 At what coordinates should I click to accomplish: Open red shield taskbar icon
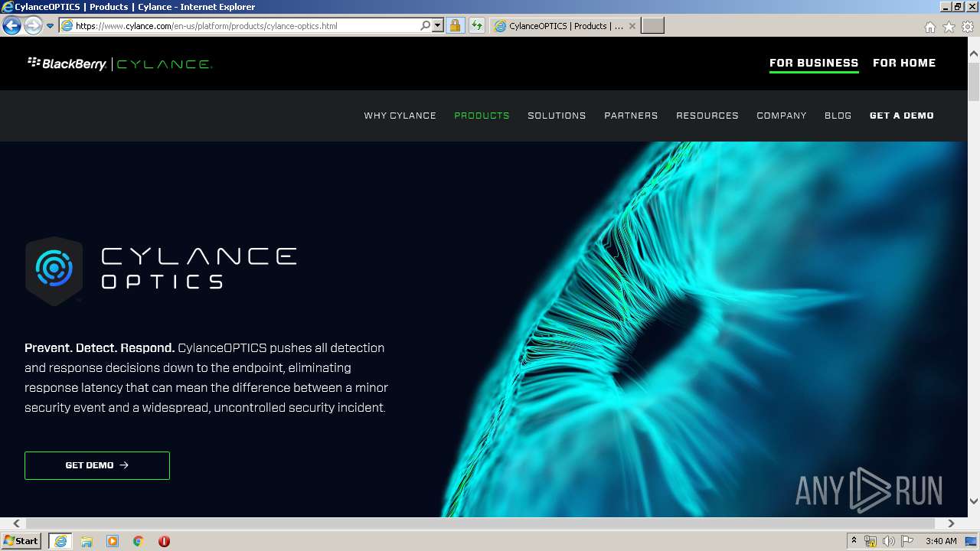[x=164, y=541]
